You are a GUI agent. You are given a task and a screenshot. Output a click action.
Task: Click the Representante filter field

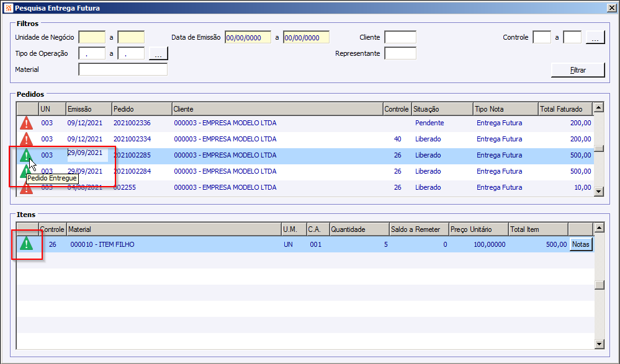click(x=400, y=53)
